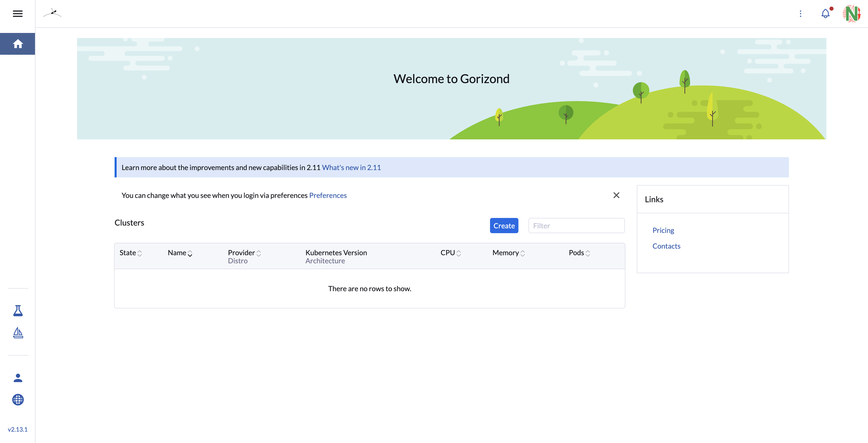Viewport: 868px width, 443px height.
Task: Click the Gorizond logo in the header
Action: (x=52, y=13)
